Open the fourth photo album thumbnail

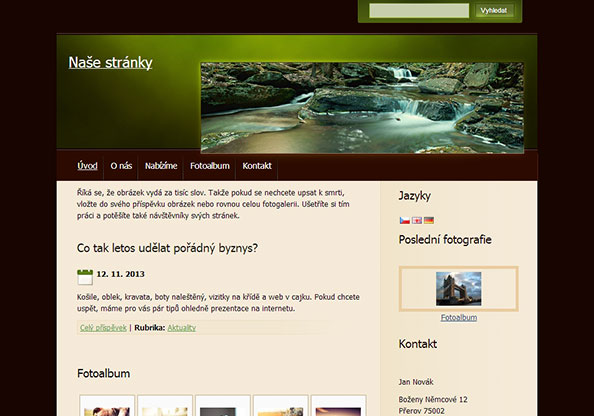click(281, 405)
